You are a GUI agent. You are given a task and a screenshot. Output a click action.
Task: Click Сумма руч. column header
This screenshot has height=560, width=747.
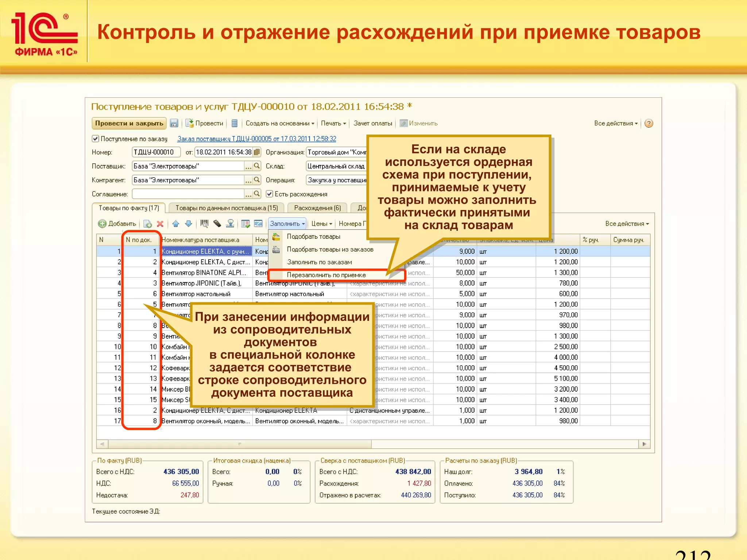pos(630,240)
